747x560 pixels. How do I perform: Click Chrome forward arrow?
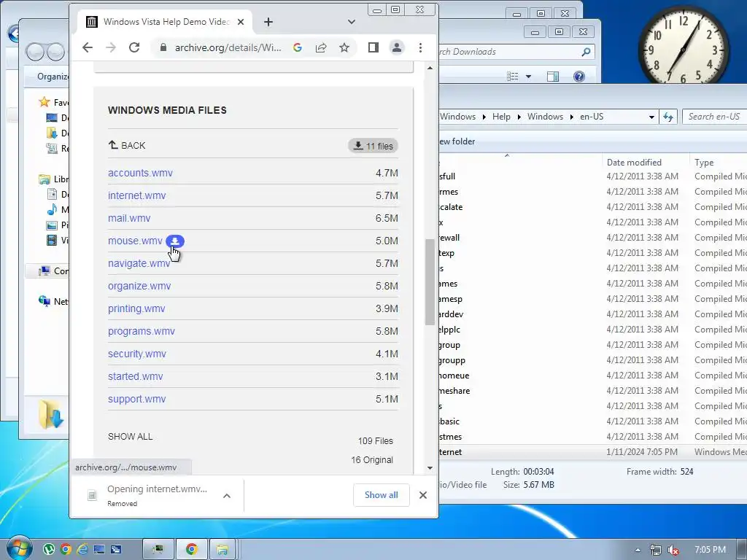point(111,47)
